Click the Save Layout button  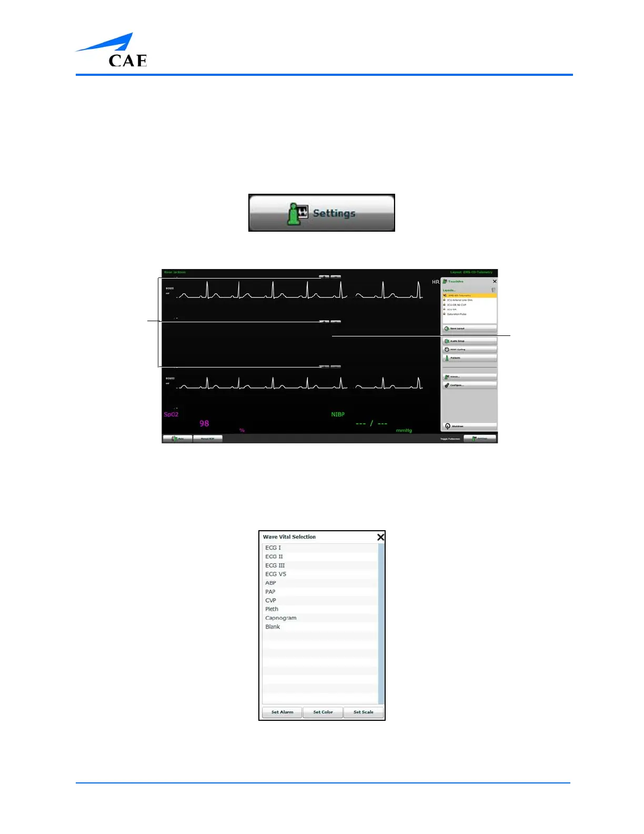point(469,329)
